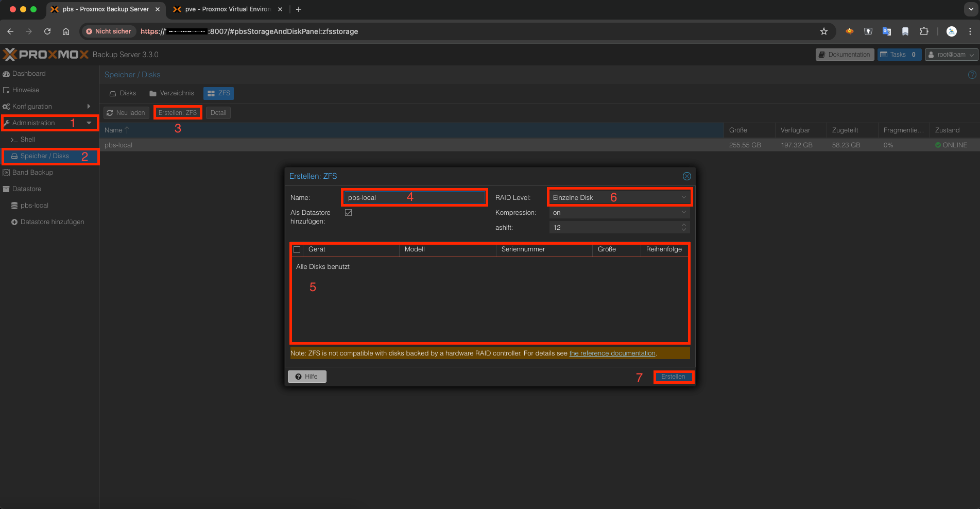The width and height of the screenshot is (980, 509).
Task: Open the pbs-local datastore
Action: pyautogui.click(x=34, y=205)
